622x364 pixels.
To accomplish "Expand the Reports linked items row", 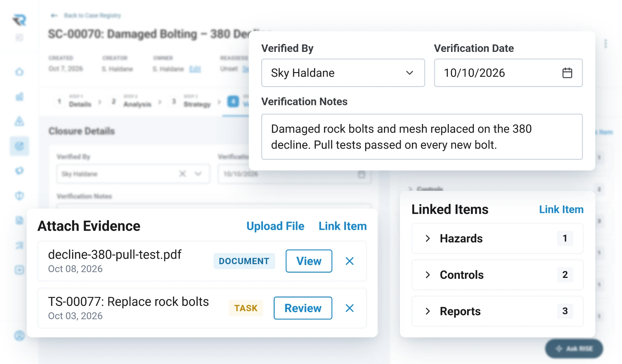I will tap(497, 311).
